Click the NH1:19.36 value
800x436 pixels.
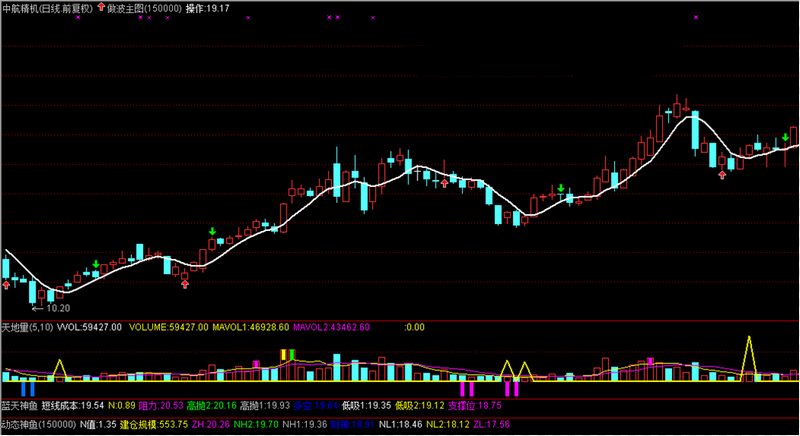click(305, 424)
